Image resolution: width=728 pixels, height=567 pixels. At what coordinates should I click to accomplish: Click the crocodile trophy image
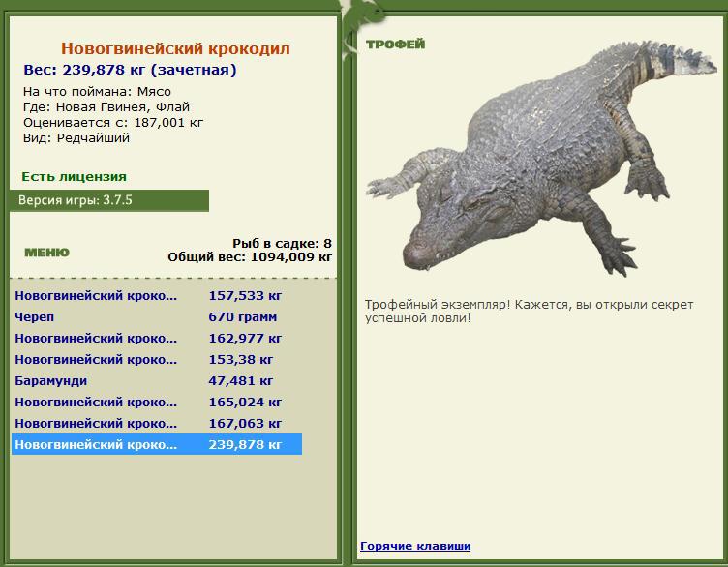click(x=541, y=159)
